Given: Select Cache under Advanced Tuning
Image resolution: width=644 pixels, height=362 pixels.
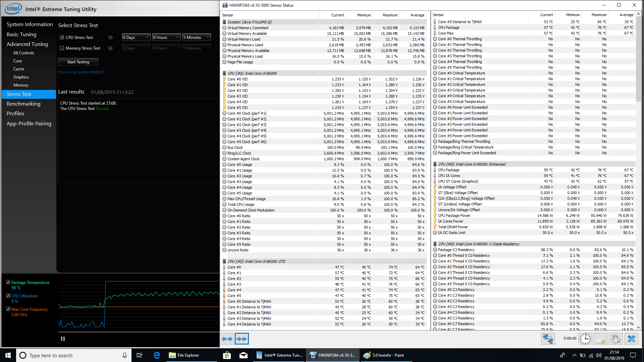Looking at the screenshot, I should [19, 69].
